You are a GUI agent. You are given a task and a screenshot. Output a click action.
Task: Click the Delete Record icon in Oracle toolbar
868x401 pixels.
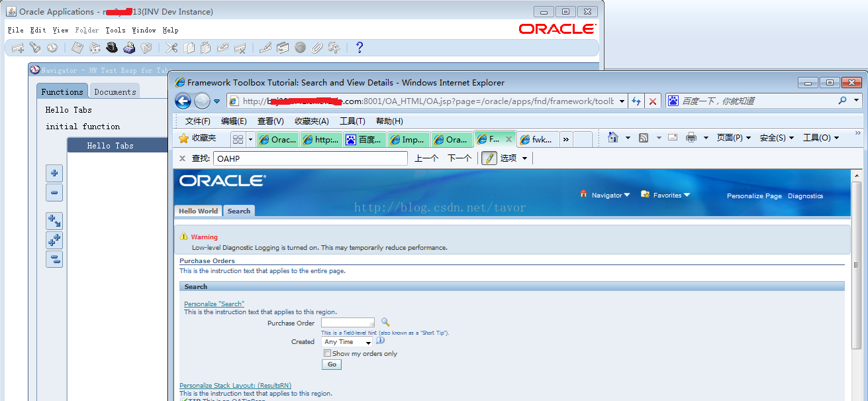(240, 48)
